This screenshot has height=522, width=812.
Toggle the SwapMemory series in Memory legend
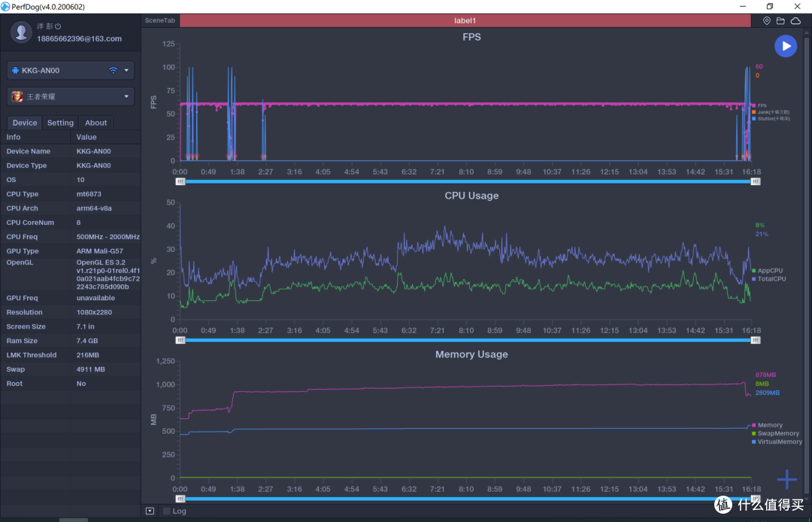775,433
